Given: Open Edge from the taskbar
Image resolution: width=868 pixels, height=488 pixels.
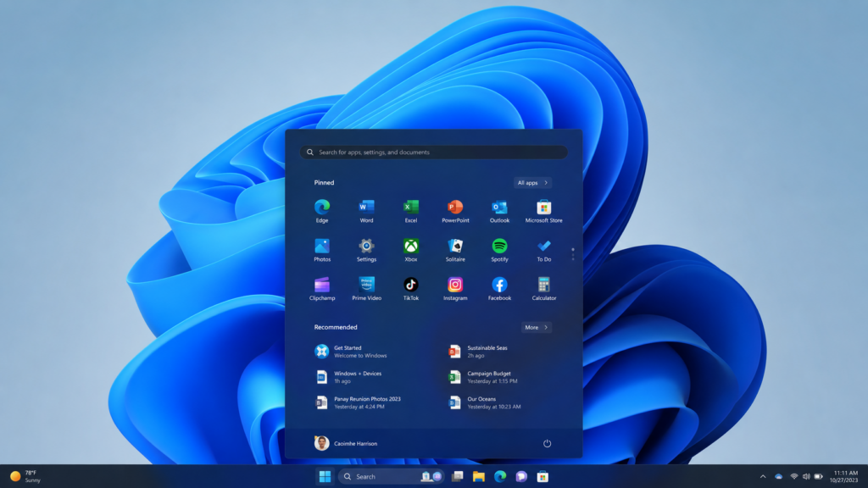Looking at the screenshot, I should click(500, 476).
